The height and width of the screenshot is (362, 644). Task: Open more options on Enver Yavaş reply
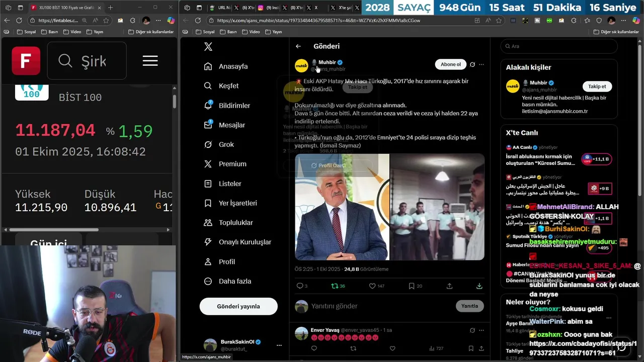(x=481, y=330)
